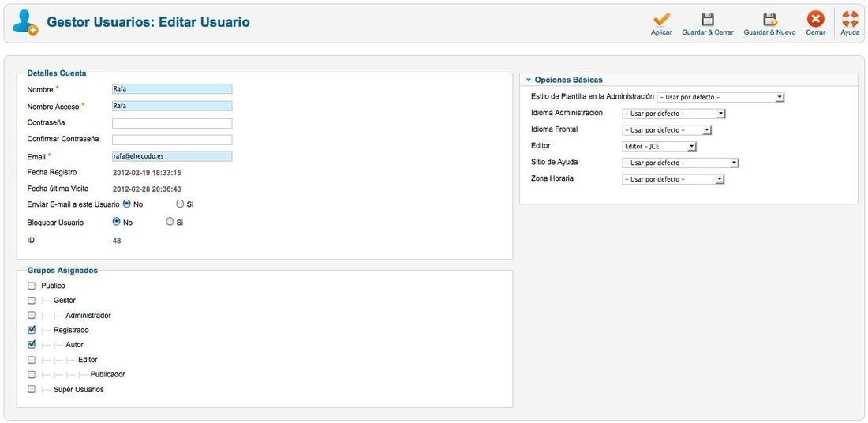The image size is (868, 423).
Task: Open Ayuda lifebuoy help icon
Action: tap(850, 20)
